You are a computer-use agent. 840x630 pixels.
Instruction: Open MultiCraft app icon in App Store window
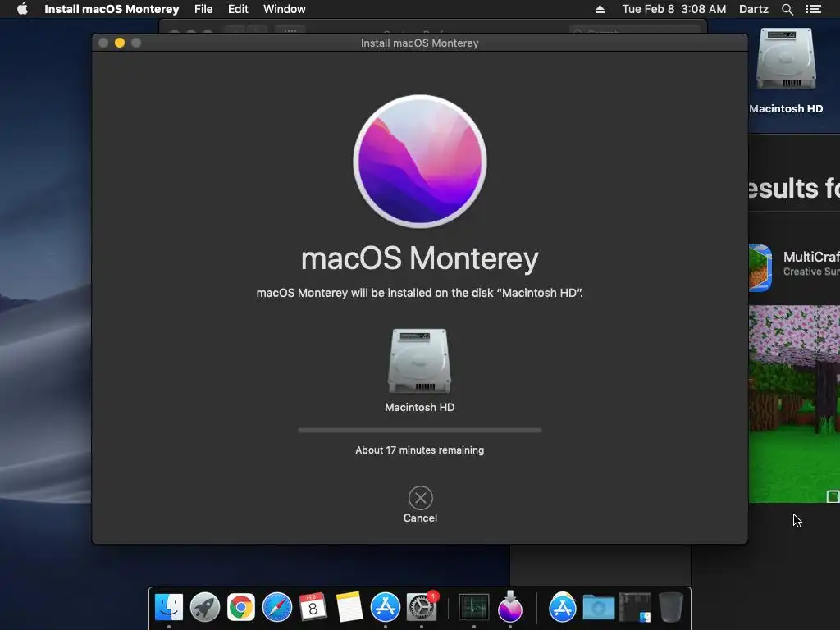[x=760, y=268]
